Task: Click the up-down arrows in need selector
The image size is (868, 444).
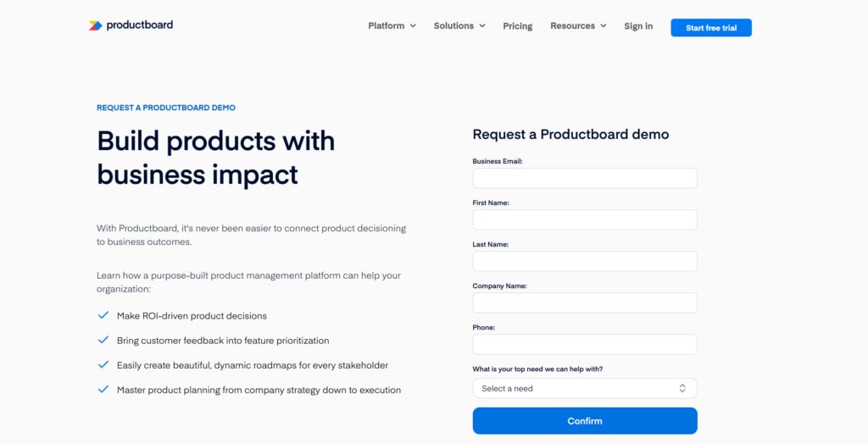Action: coord(682,388)
